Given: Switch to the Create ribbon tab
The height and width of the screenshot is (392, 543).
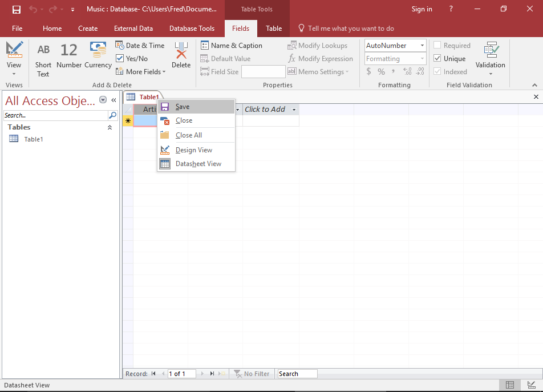Looking at the screenshot, I should click(88, 29).
